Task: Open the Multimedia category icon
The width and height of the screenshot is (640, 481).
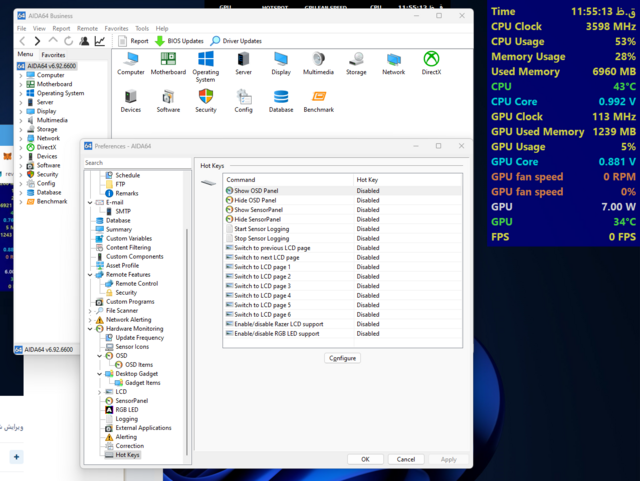Action: tap(318, 64)
